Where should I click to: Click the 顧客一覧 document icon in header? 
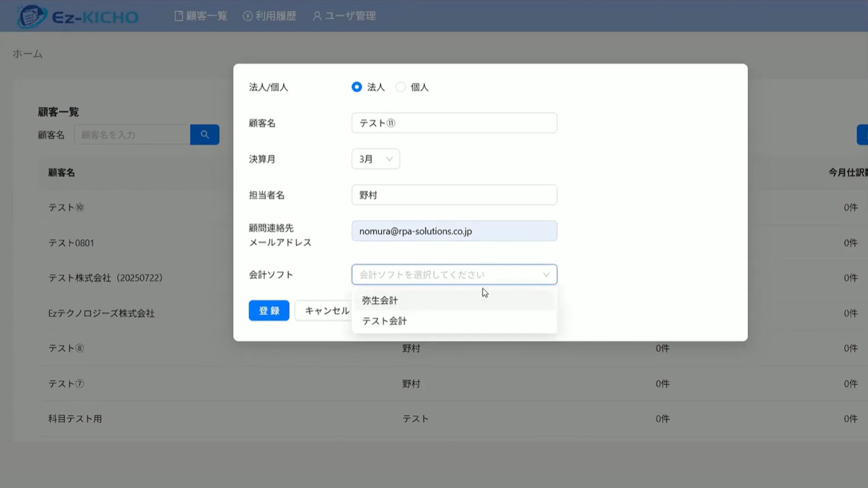(178, 16)
